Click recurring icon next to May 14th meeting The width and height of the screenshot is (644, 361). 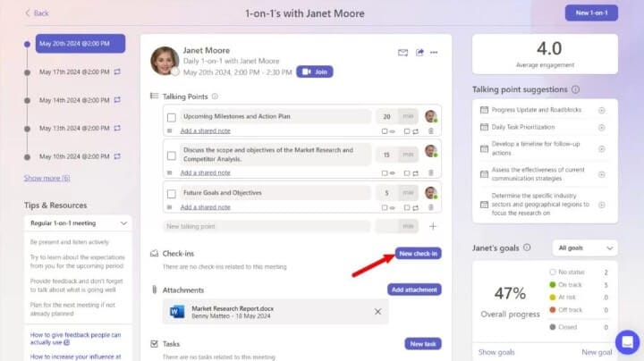(x=117, y=100)
